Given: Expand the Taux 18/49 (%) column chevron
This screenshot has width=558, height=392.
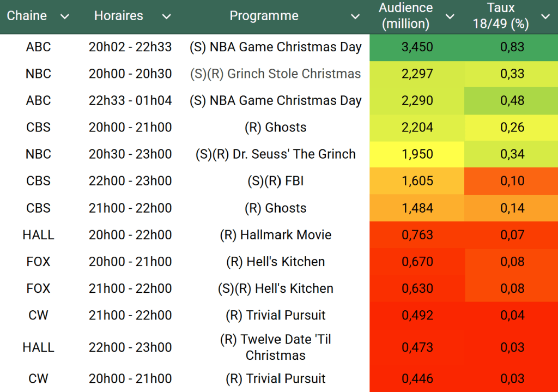Looking at the screenshot, I should pyautogui.click(x=545, y=16).
